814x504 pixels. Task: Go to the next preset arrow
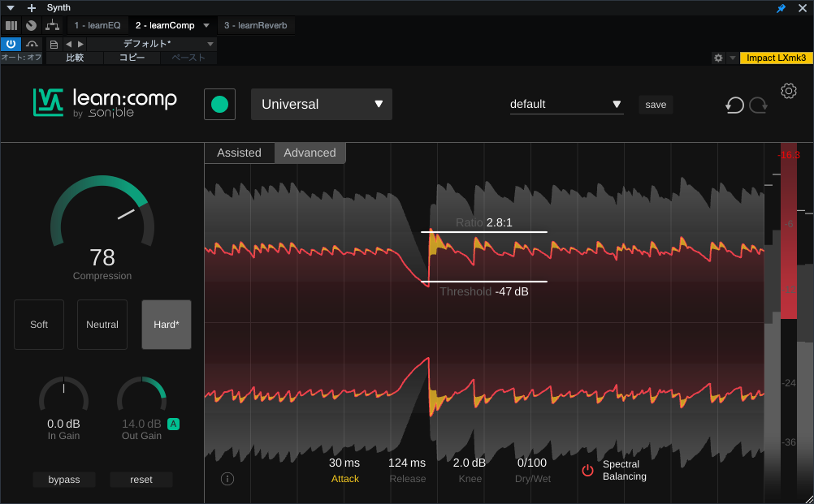coord(80,44)
